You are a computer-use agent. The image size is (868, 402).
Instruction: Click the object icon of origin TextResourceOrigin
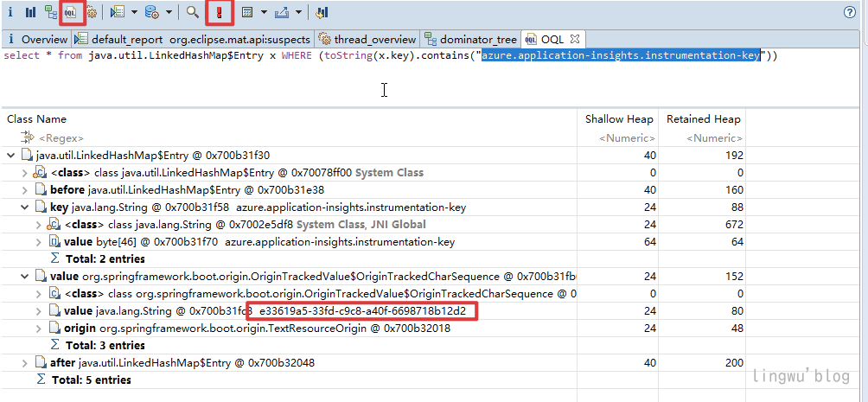[x=54, y=329]
